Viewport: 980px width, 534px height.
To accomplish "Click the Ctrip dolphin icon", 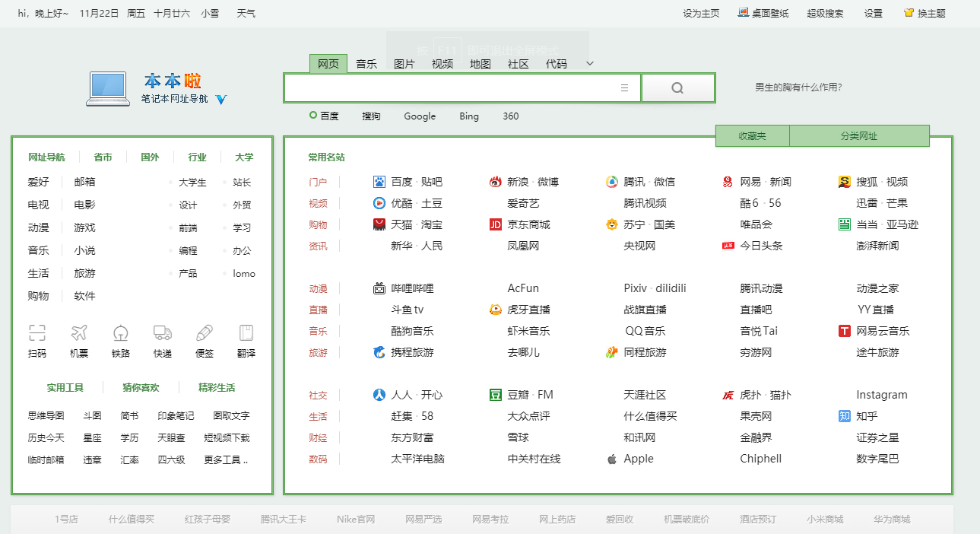I will click(x=379, y=352).
